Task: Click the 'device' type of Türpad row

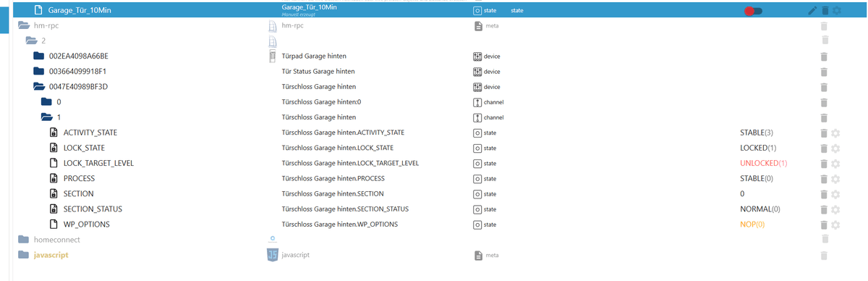Action: click(492, 56)
